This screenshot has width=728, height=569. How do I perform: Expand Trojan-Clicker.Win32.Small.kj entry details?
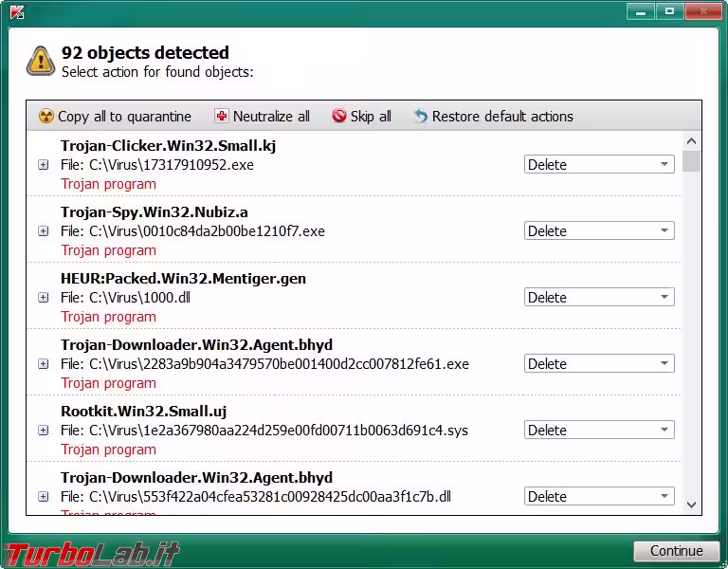tap(43, 165)
